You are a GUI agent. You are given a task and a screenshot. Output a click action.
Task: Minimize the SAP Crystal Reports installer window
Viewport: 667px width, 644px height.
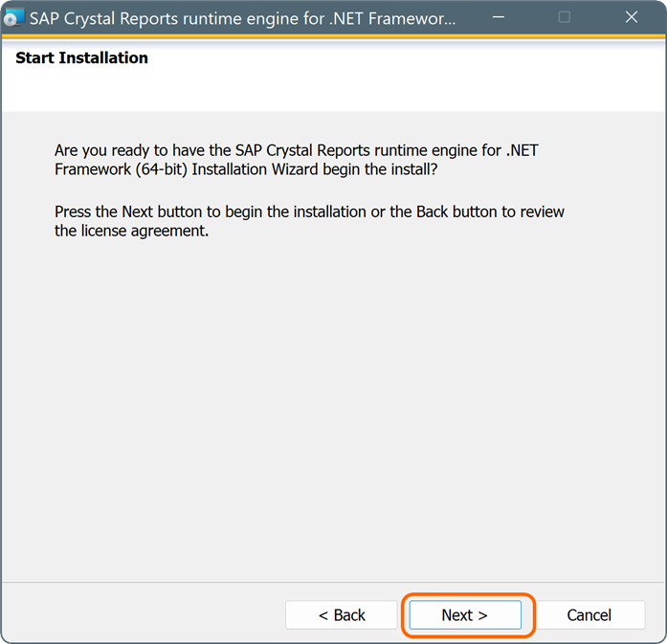click(499, 17)
